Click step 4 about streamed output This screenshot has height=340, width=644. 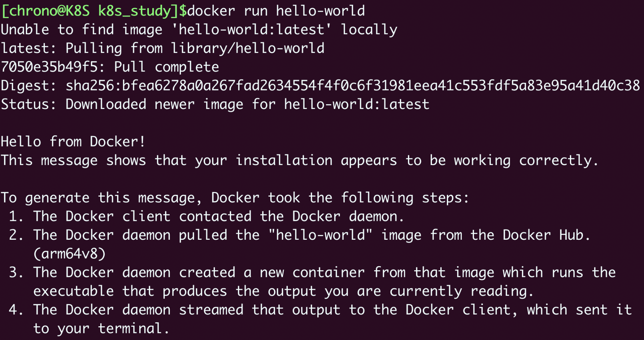(320, 310)
